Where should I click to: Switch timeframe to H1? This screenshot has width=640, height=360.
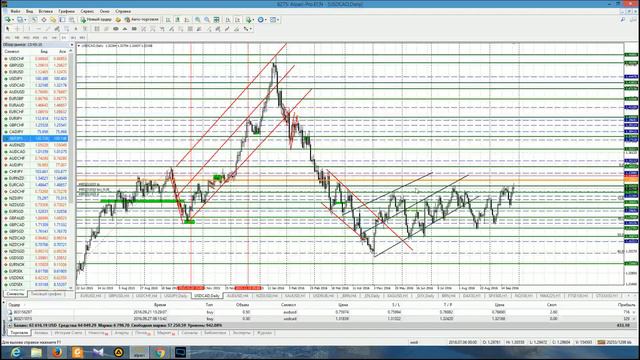point(45,38)
